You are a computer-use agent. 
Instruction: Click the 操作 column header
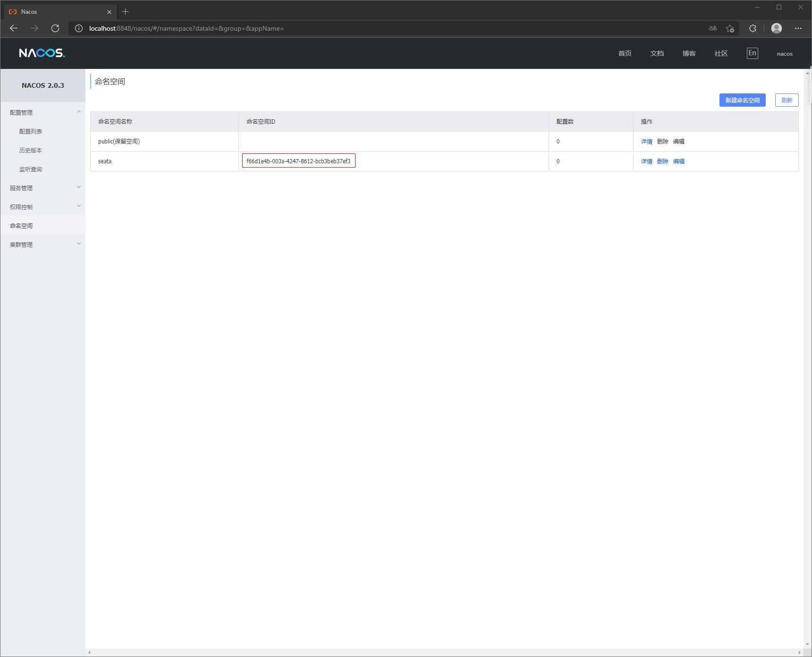click(x=716, y=122)
